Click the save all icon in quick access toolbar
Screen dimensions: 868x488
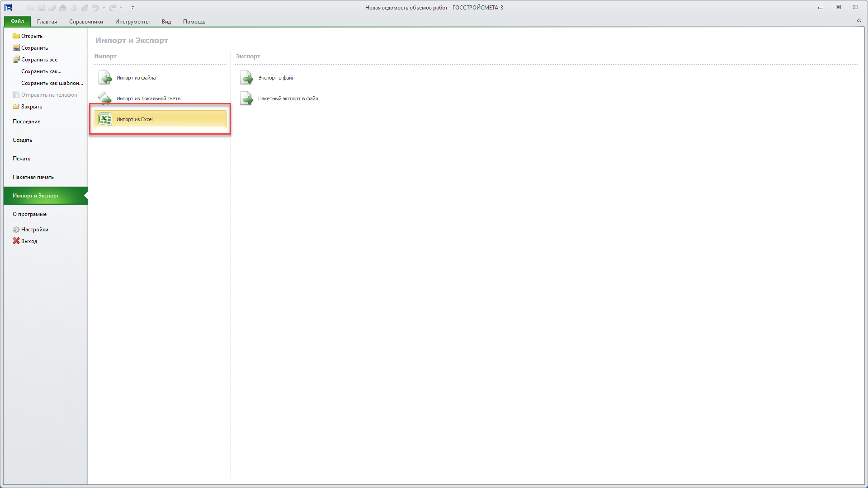pyautogui.click(x=52, y=8)
